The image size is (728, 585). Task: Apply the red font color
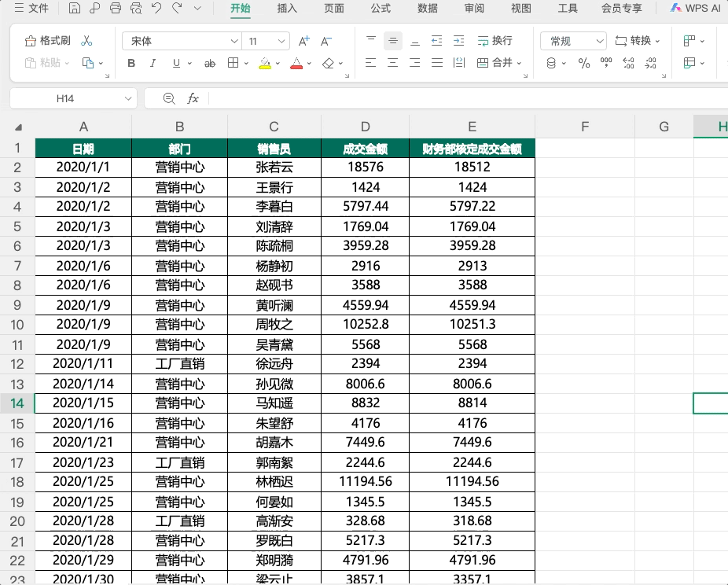[x=296, y=63]
